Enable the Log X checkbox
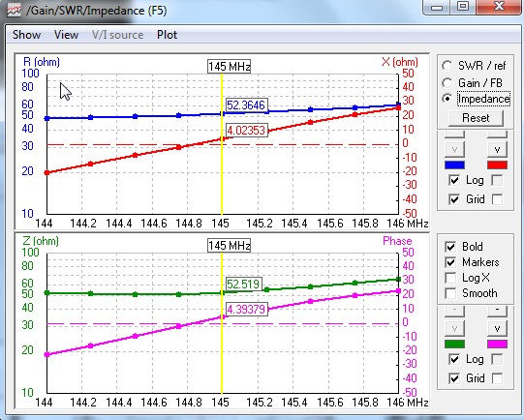This screenshot has width=524, height=420. 450,278
